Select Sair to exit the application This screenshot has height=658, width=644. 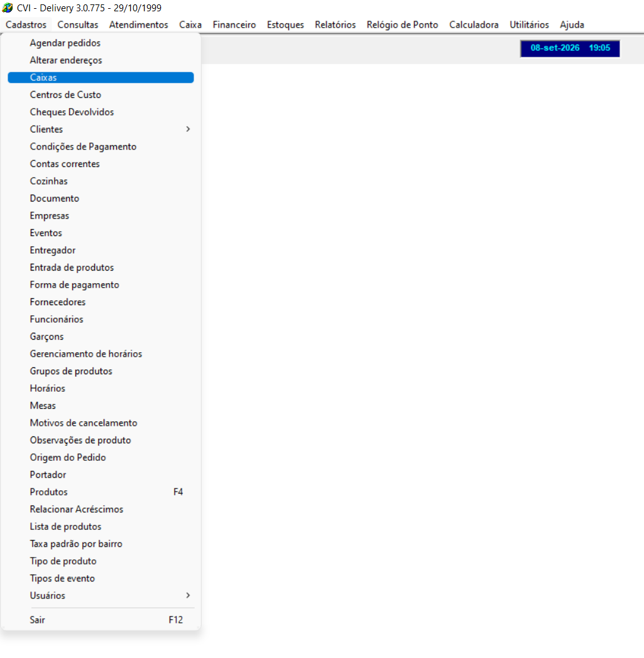click(101, 620)
